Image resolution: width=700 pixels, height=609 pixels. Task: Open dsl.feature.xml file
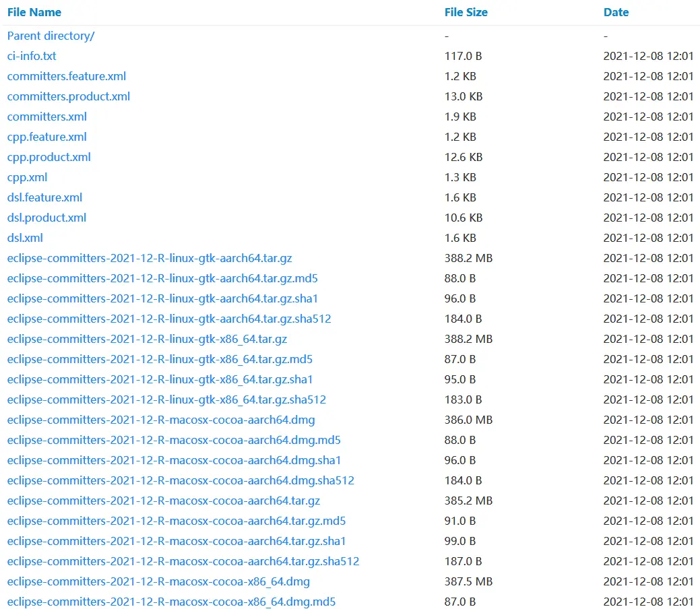coord(44,197)
